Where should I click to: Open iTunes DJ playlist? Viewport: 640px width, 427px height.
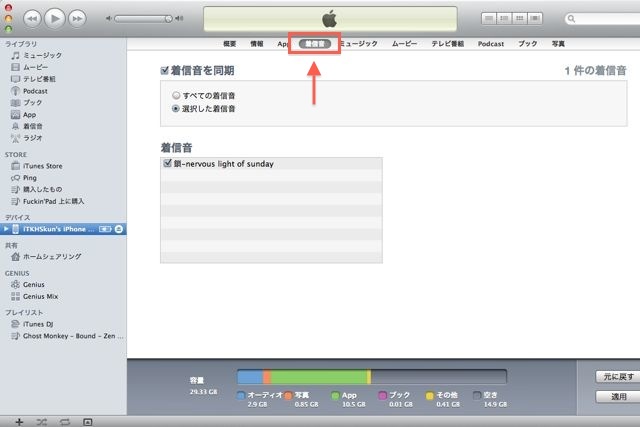click(x=38, y=324)
